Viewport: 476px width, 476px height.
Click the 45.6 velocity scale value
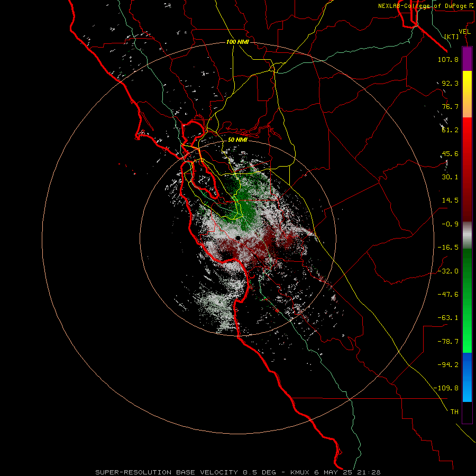click(x=450, y=153)
